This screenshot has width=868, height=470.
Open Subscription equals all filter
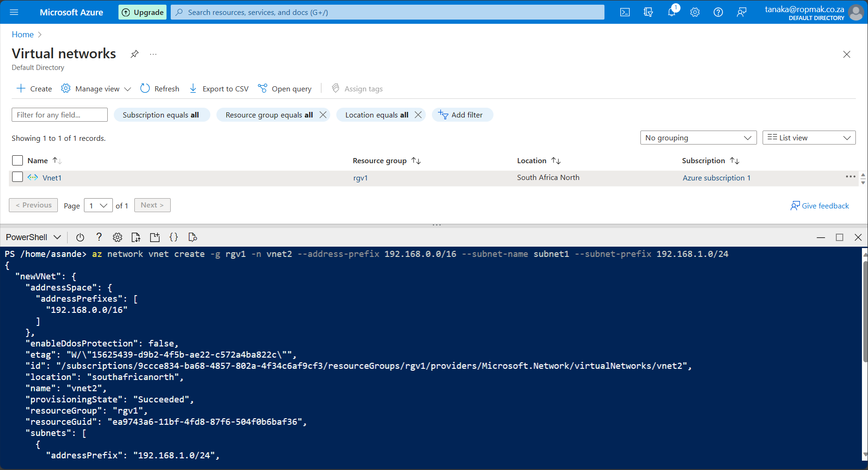tap(161, 115)
